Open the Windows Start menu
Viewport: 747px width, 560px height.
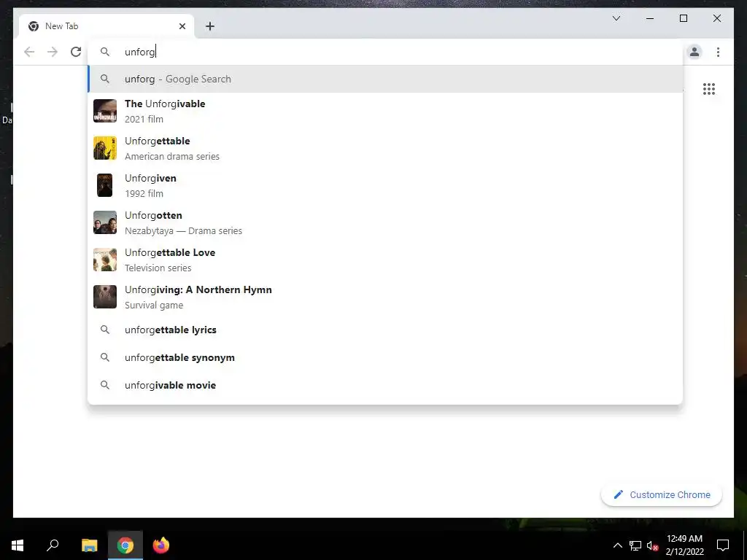[18, 545]
